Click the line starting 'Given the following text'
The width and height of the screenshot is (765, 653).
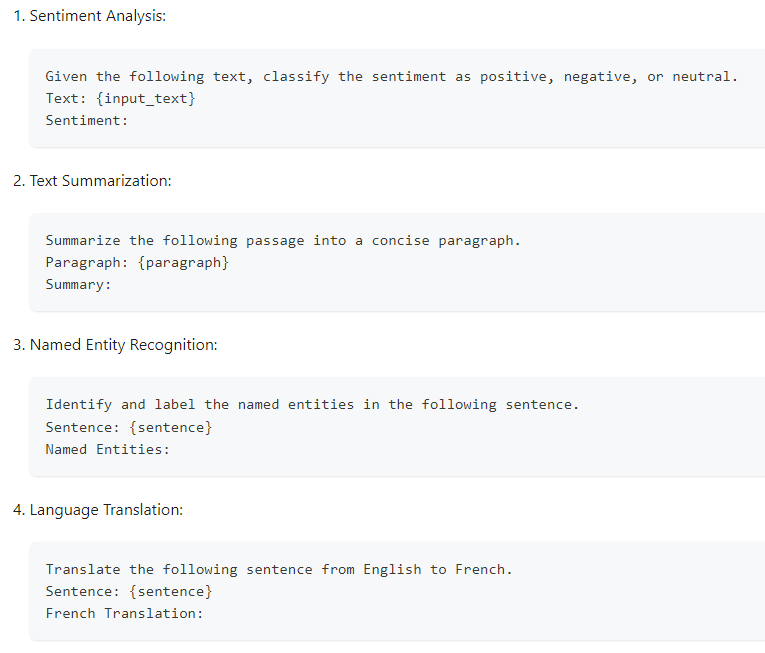[x=391, y=77]
